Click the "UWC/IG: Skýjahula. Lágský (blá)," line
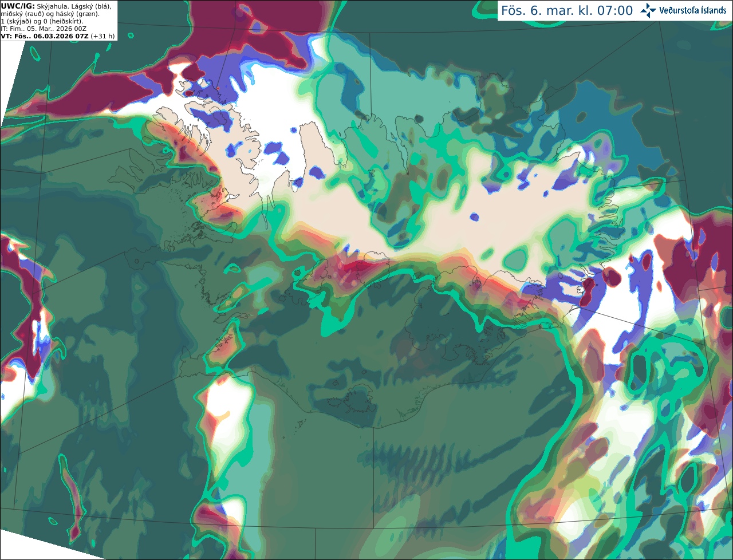This screenshot has height=560, width=733. pos(56,6)
